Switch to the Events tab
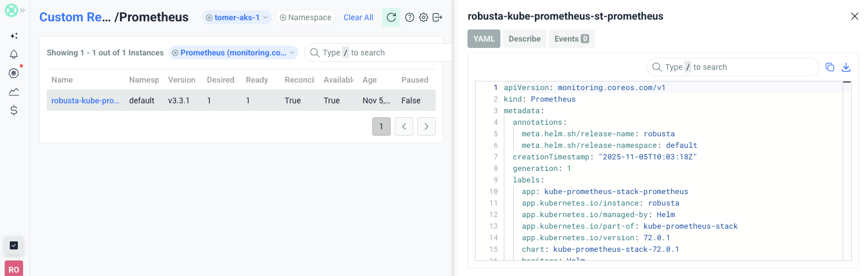 click(x=571, y=39)
